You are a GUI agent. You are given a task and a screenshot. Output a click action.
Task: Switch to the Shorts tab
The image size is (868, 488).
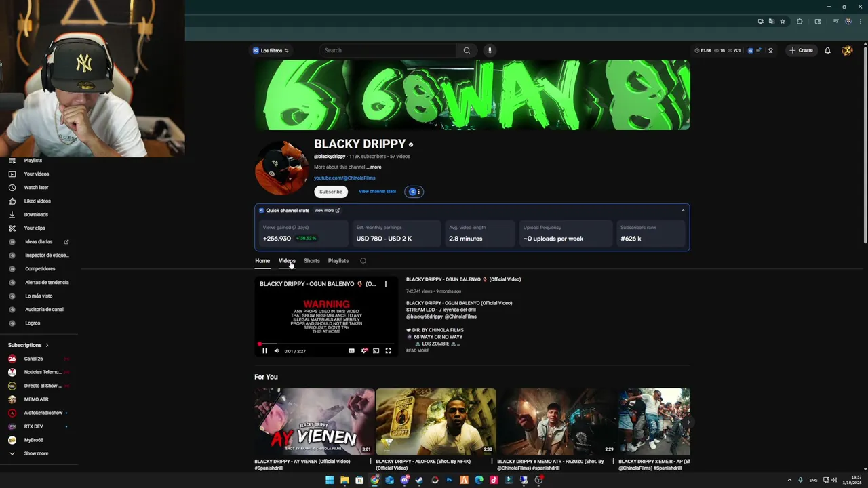coord(312,261)
